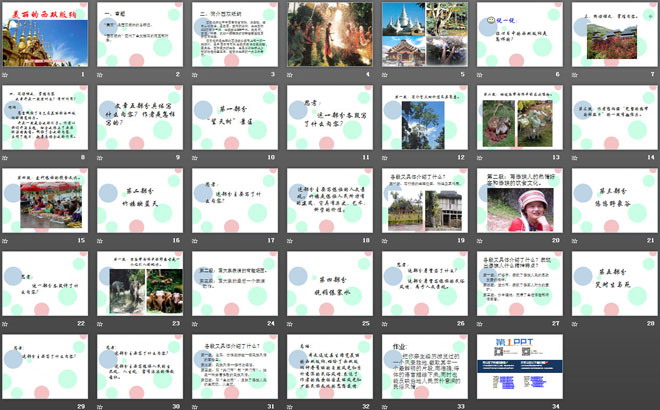Click the animation star icon below slide 31
Viewport: 660px width, 410px height.
coord(195,407)
